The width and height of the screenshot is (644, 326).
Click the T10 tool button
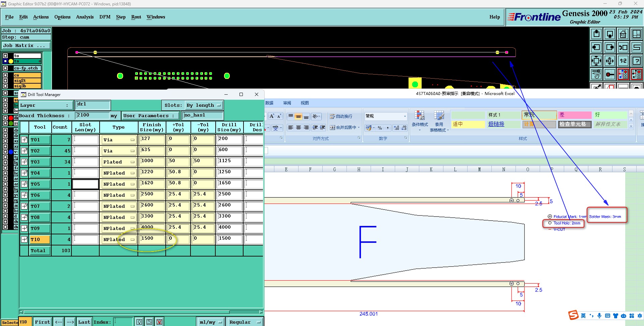point(40,239)
